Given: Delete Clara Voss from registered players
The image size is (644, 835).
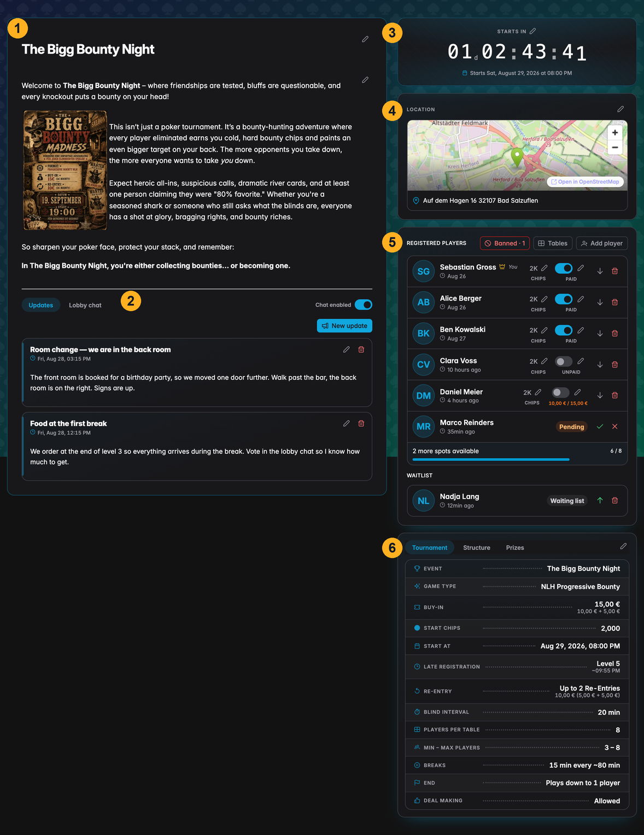Looking at the screenshot, I should [614, 365].
